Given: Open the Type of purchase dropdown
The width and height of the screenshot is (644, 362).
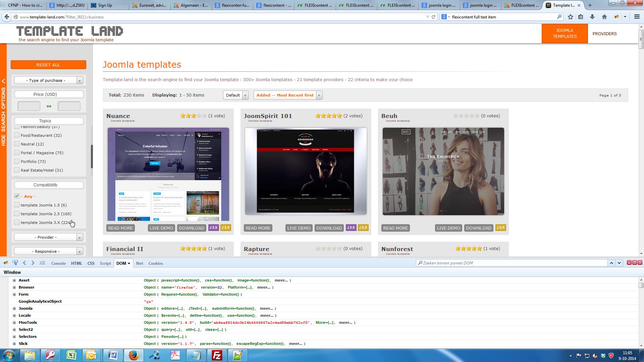Looking at the screenshot, I should (x=49, y=80).
